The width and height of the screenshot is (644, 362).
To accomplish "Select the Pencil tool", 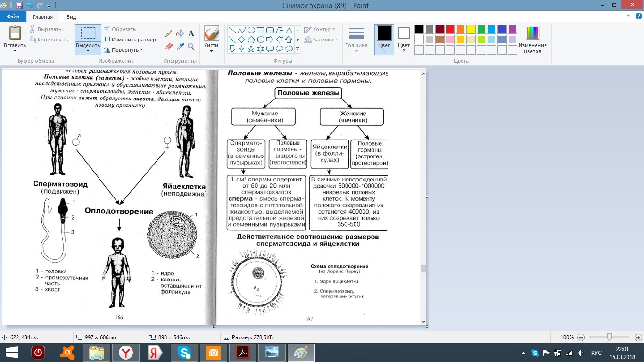I will click(169, 33).
